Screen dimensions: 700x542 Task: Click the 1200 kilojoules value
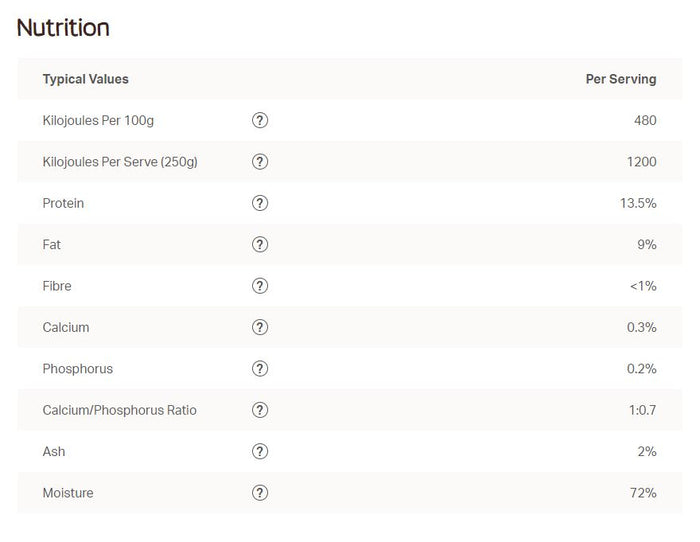click(x=642, y=162)
